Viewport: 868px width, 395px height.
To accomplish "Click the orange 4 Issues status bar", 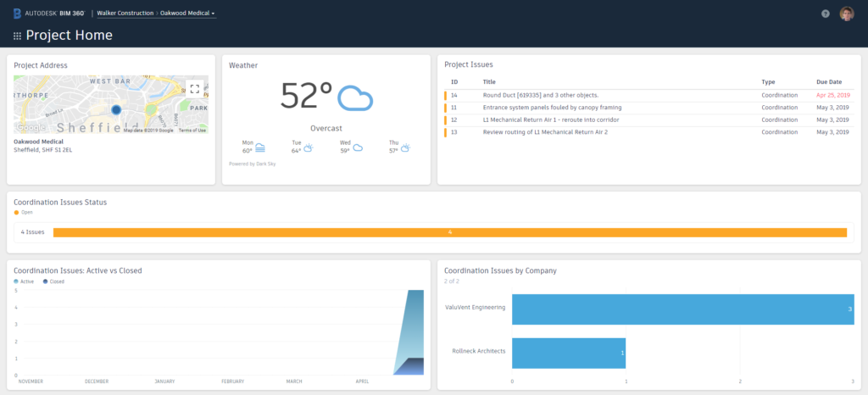I will (x=450, y=232).
